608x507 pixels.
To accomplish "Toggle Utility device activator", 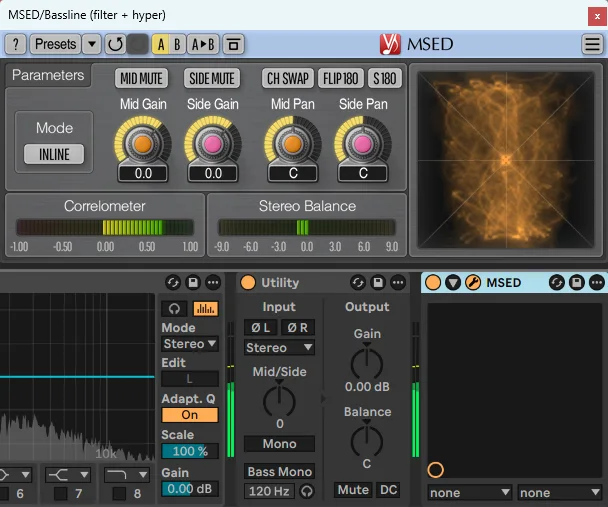I will coord(248,283).
